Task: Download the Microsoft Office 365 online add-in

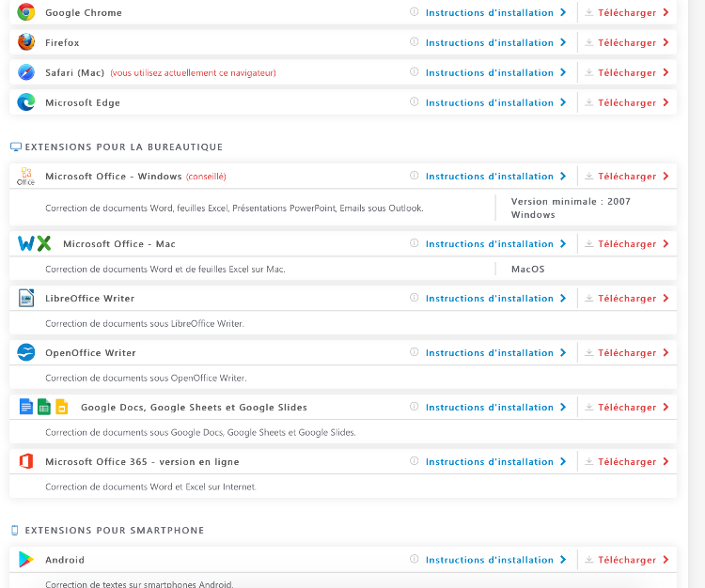Action: click(627, 462)
